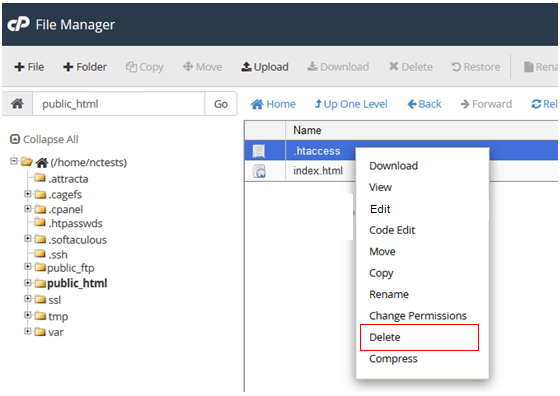The width and height of the screenshot is (560, 396).
Task: Select the .softaculous folder
Action: (78, 240)
